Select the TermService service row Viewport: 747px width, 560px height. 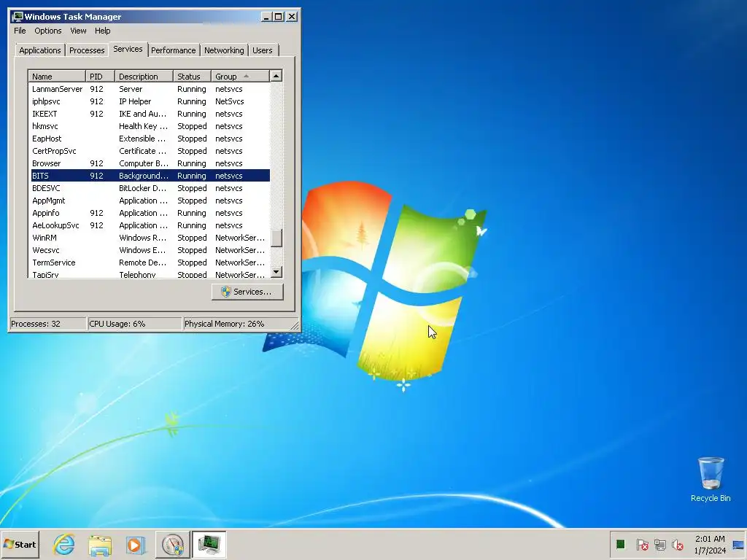coord(150,262)
